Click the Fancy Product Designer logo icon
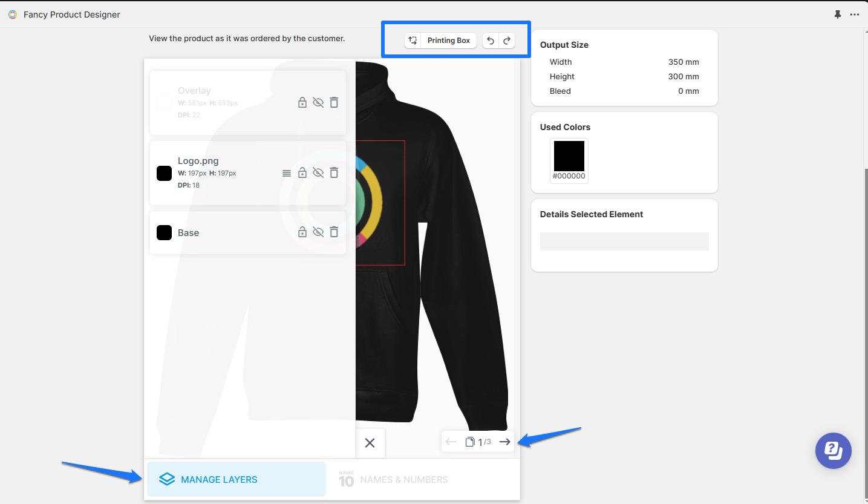The height and width of the screenshot is (504, 868). coord(13,15)
